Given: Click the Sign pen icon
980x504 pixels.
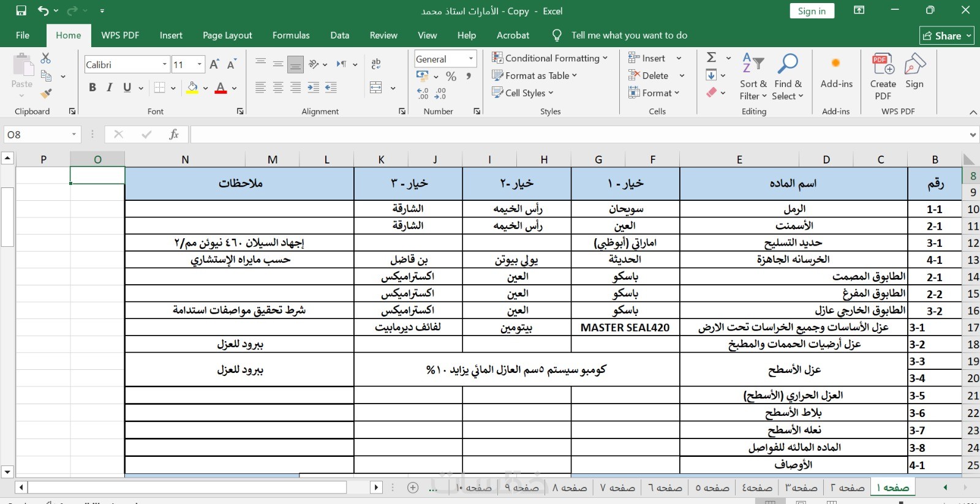Looking at the screenshot, I should point(914,72).
